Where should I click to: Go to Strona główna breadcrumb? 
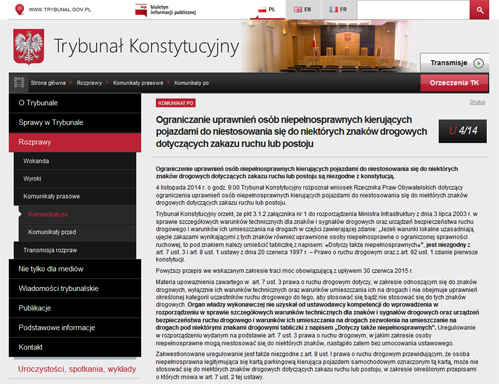48,83
